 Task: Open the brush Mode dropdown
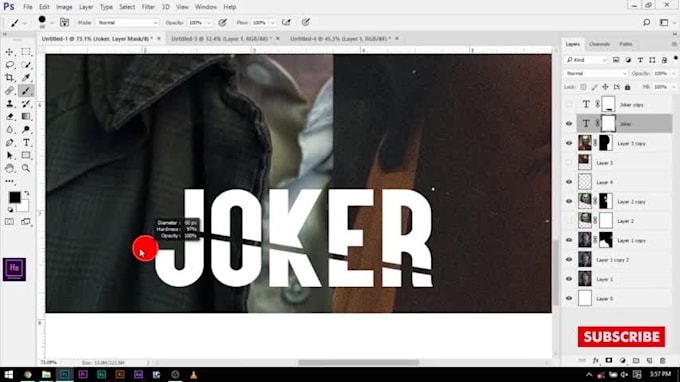pos(128,22)
